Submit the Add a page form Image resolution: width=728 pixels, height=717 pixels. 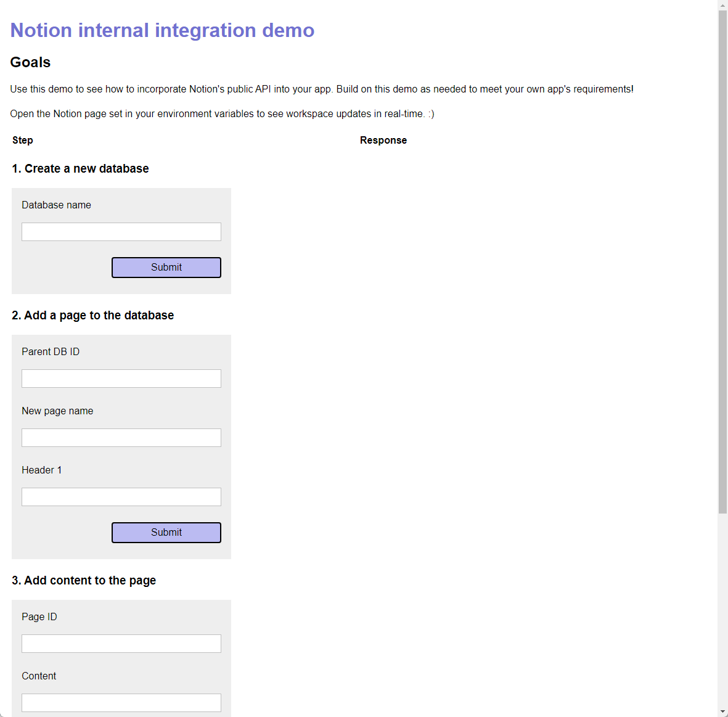pyautogui.click(x=166, y=533)
